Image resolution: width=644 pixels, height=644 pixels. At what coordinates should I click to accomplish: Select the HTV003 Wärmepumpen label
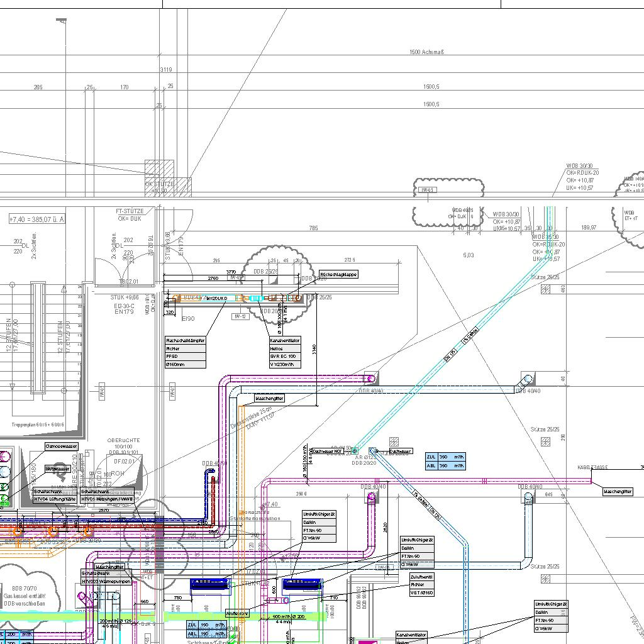(106, 582)
